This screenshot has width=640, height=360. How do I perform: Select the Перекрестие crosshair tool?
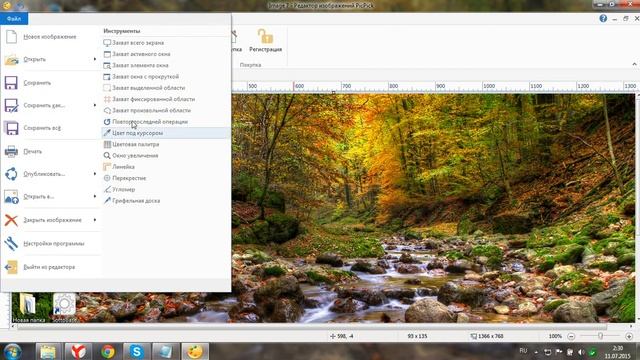tap(165, 178)
